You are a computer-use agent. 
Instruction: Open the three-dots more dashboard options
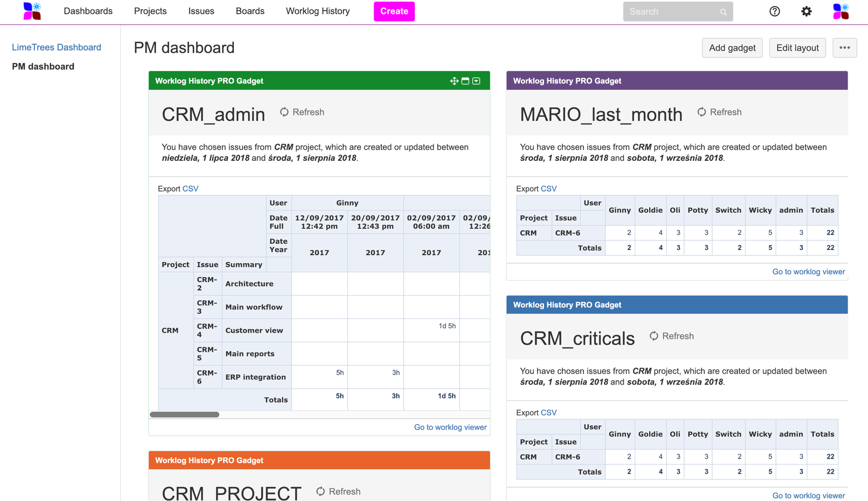[x=845, y=48]
